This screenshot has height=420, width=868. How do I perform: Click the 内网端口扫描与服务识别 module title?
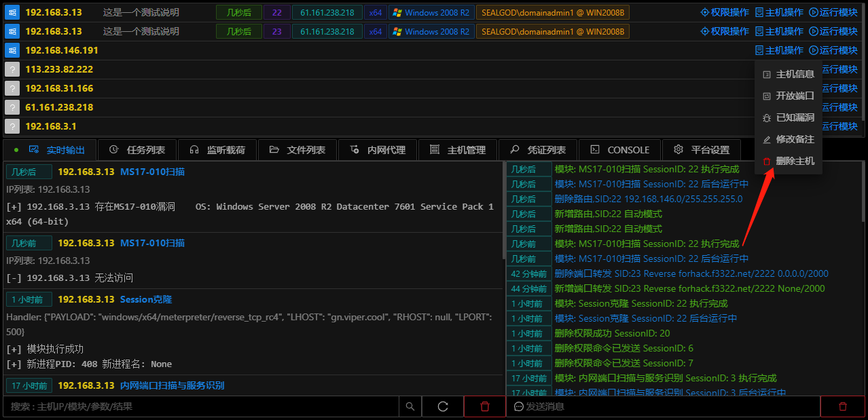pos(172,385)
